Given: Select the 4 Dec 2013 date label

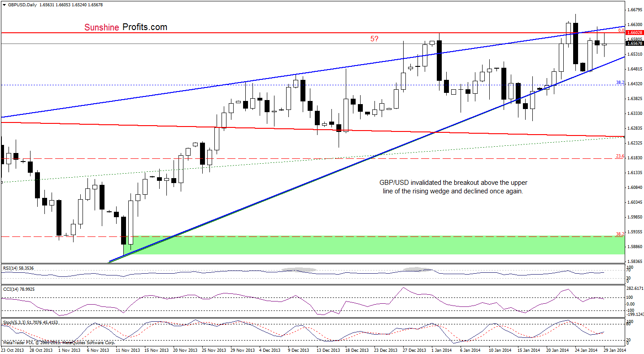Looking at the screenshot, I should pos(270,350).
